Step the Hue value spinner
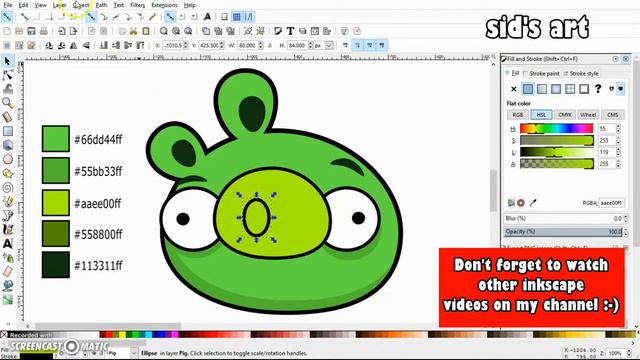The height and width of the screenshot is (360, 640). tap(618, 129)
